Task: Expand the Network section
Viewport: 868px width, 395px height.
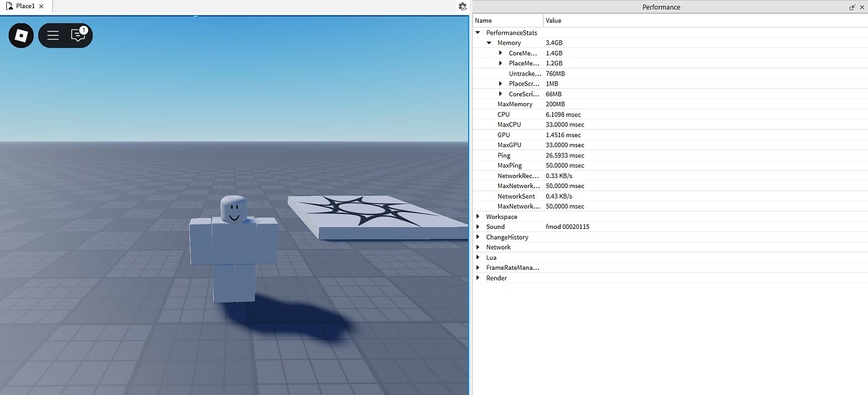Action: click(x=479, y=247)
